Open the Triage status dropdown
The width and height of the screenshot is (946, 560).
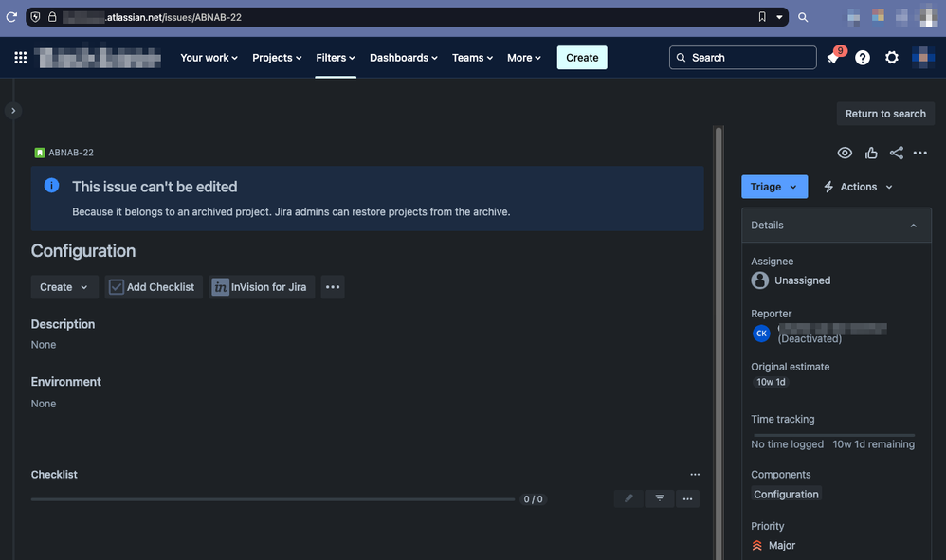coord(774,186)
